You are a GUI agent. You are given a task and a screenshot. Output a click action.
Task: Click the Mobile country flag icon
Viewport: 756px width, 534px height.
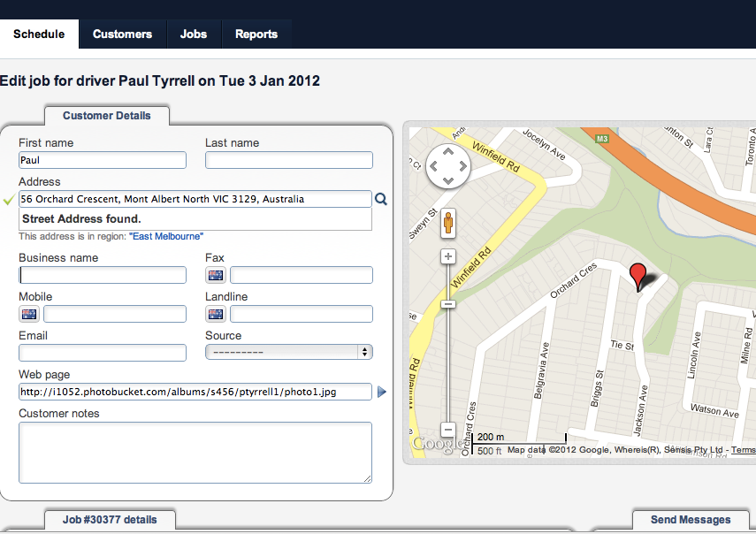(29, 314)
